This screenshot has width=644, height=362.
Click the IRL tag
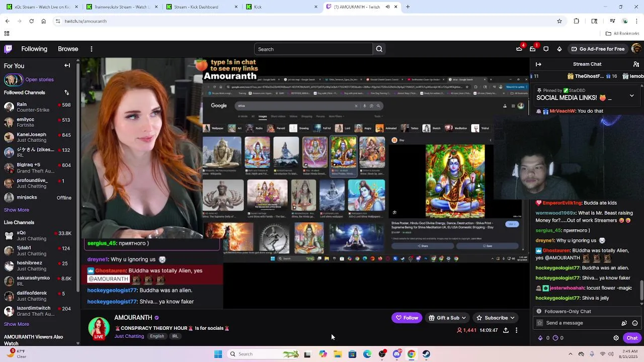175,336
